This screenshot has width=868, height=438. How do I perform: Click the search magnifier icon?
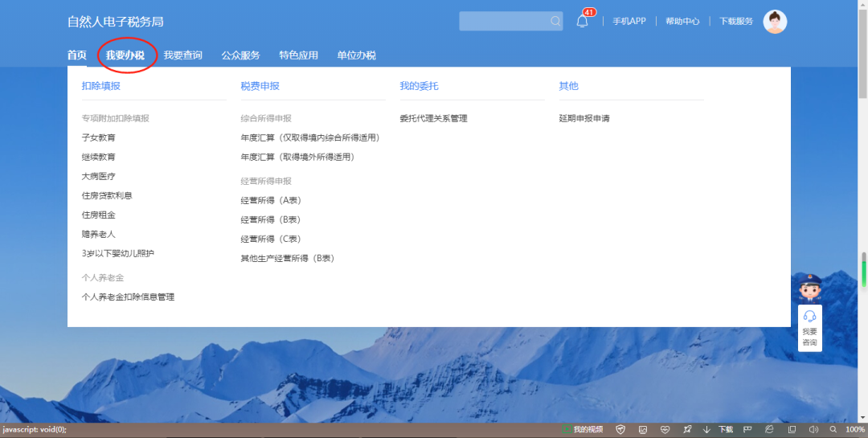click(555, 22)
